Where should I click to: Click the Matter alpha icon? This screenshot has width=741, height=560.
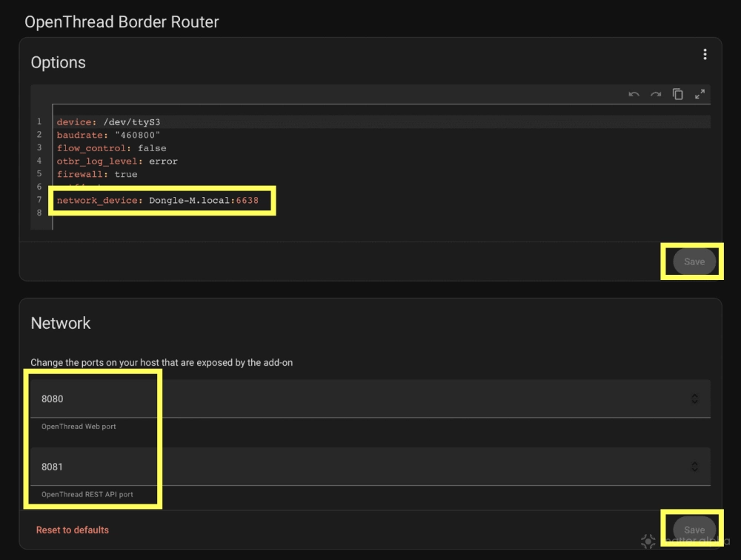(x=648, y=541)
